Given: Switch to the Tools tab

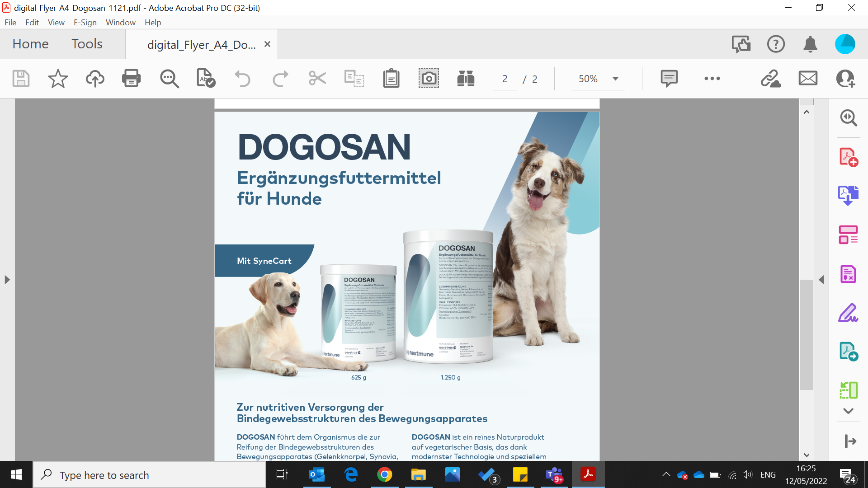Looking at the screenshot, I should [x=87, y=44].
